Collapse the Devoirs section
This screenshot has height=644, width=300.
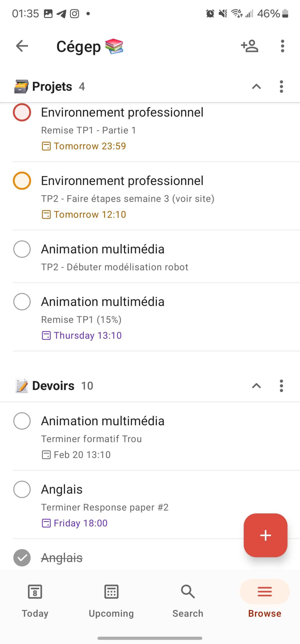[x=256, y=386]
